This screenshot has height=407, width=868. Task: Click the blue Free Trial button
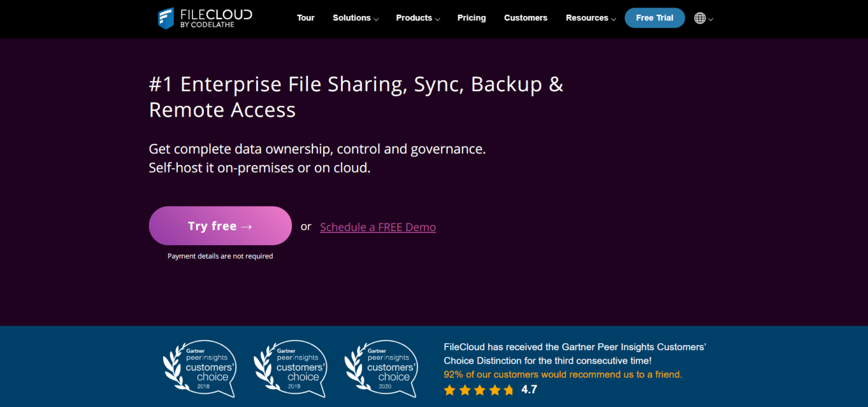click(x=654, y=18)
